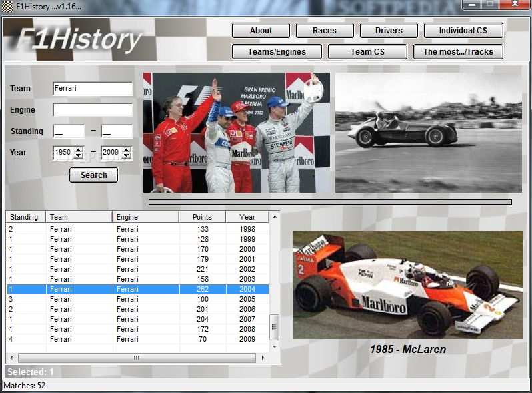The width and height of the screenshot is (532, 393).
Task: Open the About section
Action: tap(261, 31)
